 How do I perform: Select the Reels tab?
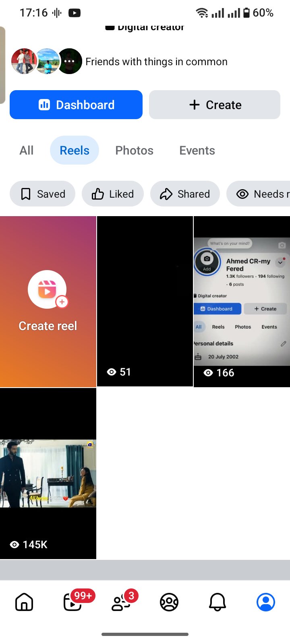pos(75,151)
